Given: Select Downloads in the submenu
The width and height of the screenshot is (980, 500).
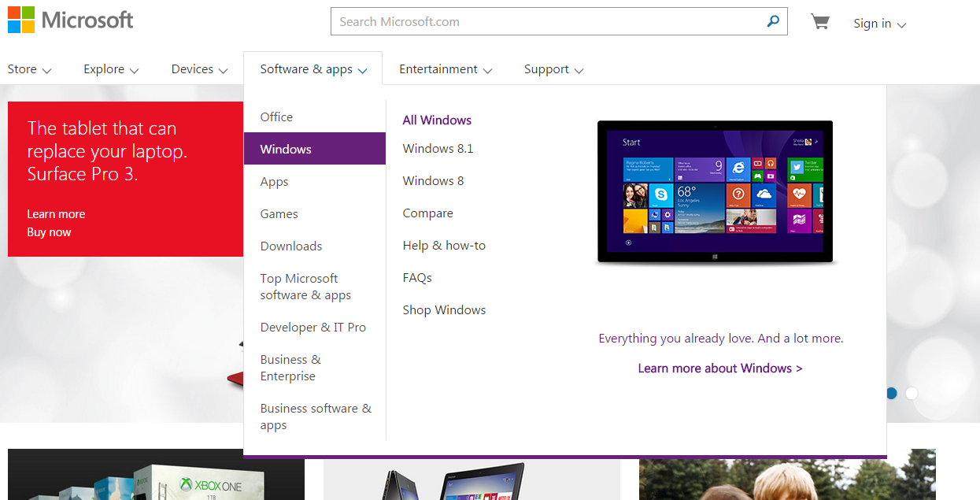Looking at the screenshot, I should point(291,246).
